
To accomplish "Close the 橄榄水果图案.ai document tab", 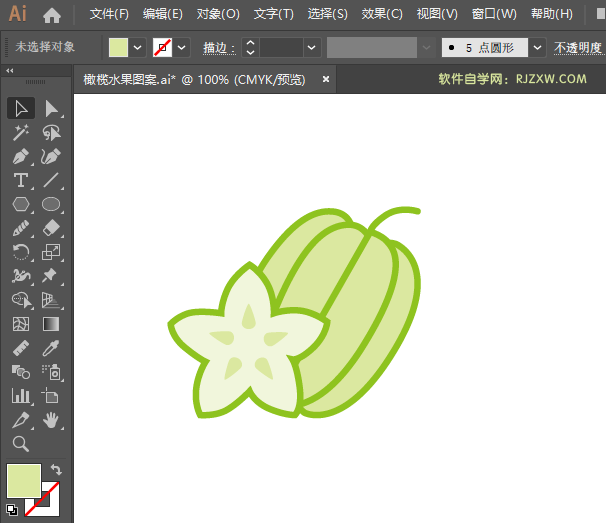I will (326, 79).
